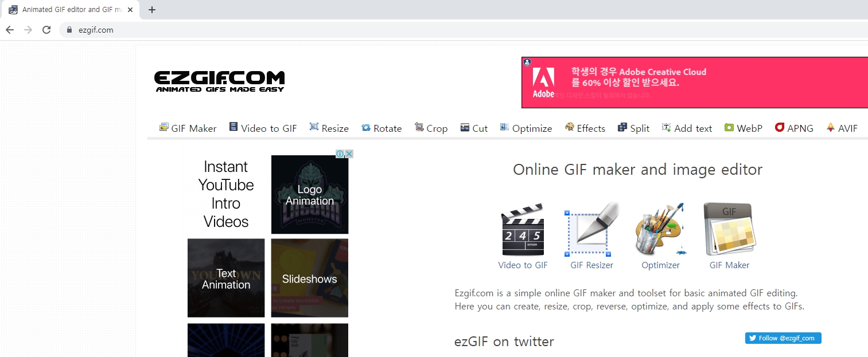Viewport: 868px width, 357px height.
Task: Click the GIF Maker palette icon
Action: (x=729, y=229)
